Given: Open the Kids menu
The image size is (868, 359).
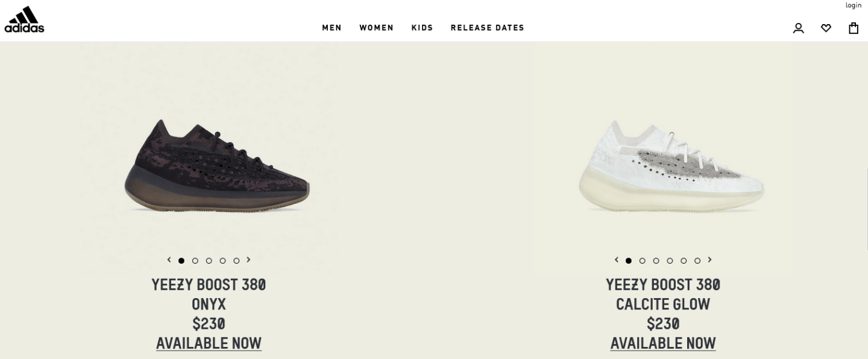Looking at the screenshot, I should tap(422, 28).
